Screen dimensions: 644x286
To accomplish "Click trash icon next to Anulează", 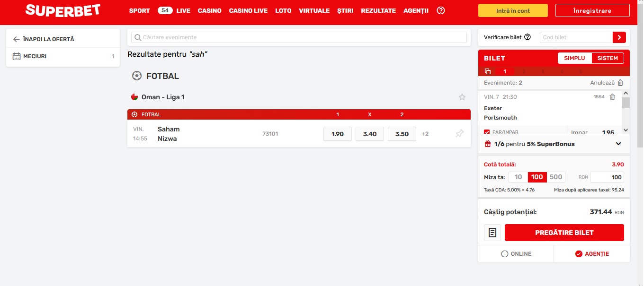I will 620,83.
